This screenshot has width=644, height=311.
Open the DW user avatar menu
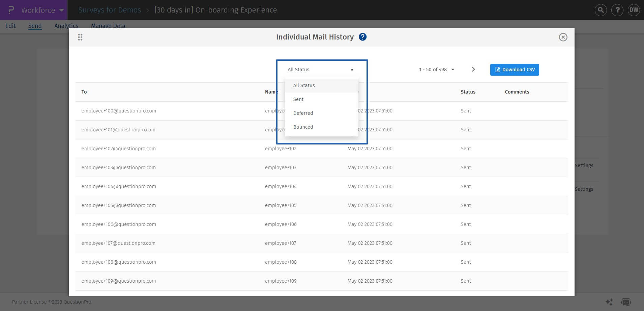click(x=634, y=10)
